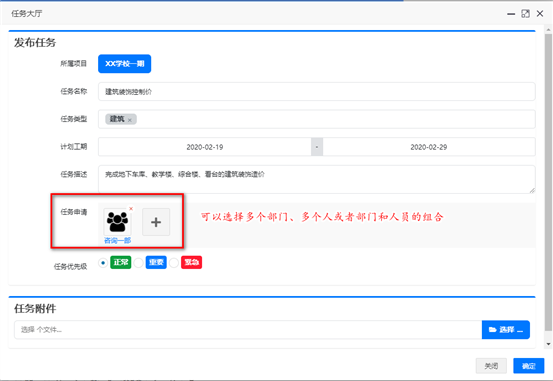This screenshot has width=553, height=381.
Task: Click the 咨询一部 department link
Action: point(117,241)
